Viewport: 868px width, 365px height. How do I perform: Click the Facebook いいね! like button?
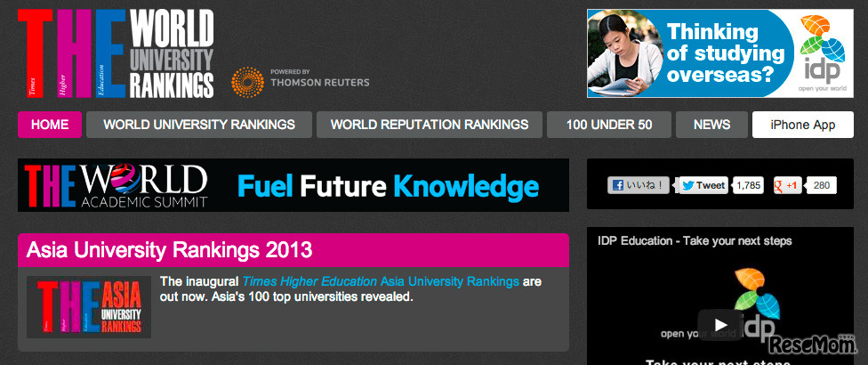pyautogui.click(x=639, y=185)
